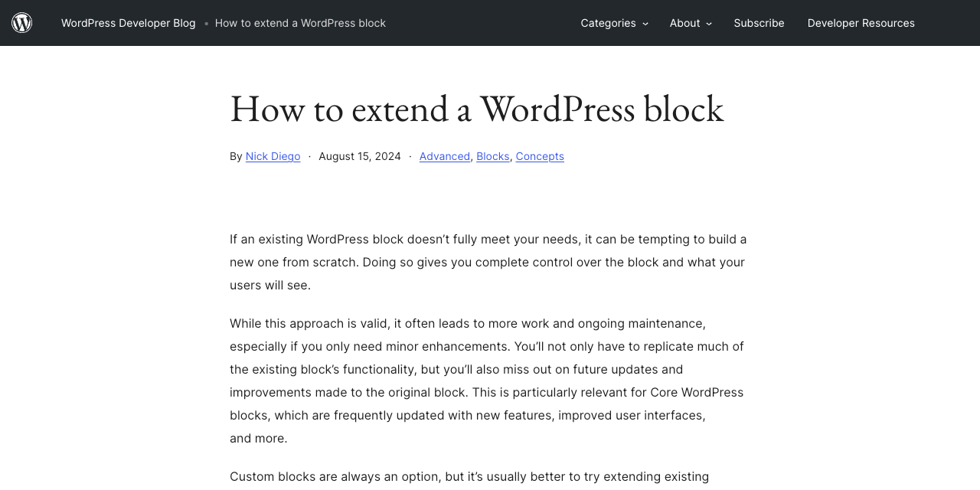The image size is (980, 490).
Task: Click paragraph starting 'If an existing WordPress block'
Action: point(490,262)
